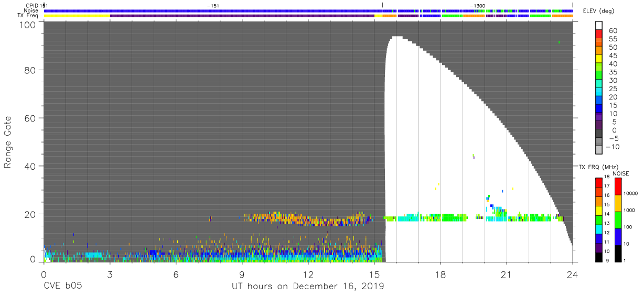Click the yellow segment of TX Freq strip
The height and width of the screenshot is (297, 644).
[x=77, y=16]
